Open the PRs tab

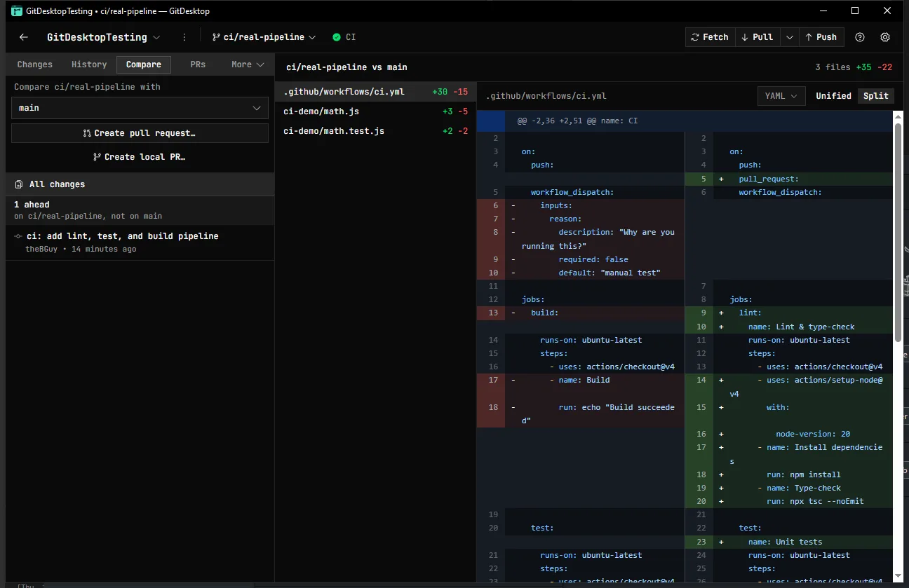(x=198, y=64)
